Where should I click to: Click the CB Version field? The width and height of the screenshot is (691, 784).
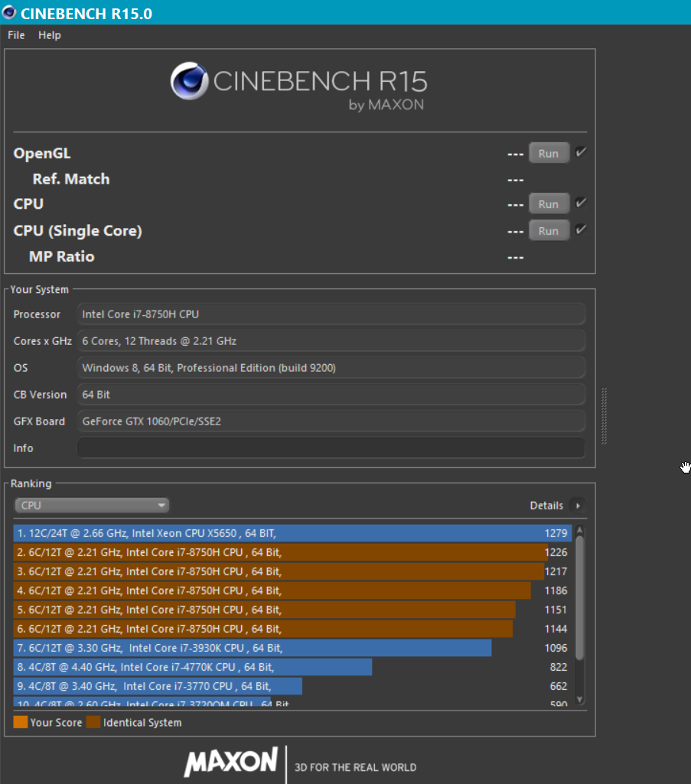point(331,395)
